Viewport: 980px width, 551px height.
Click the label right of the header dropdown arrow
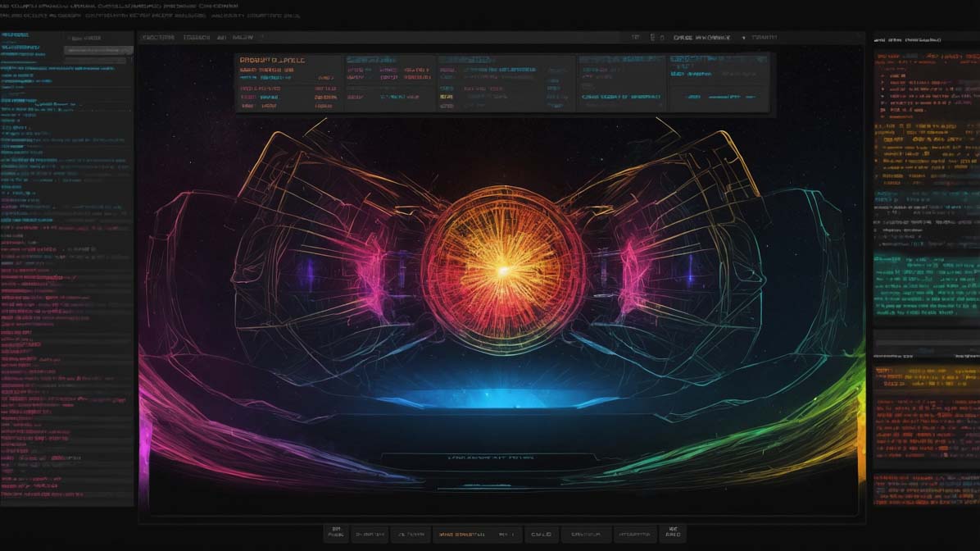point(764,38)
